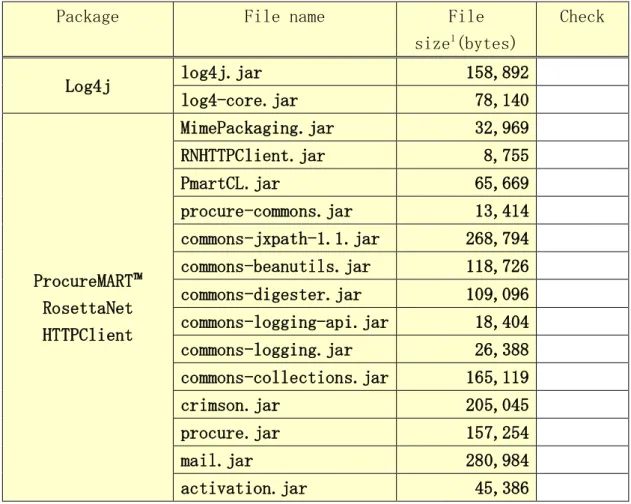Click file size value '165,119'

497,378
